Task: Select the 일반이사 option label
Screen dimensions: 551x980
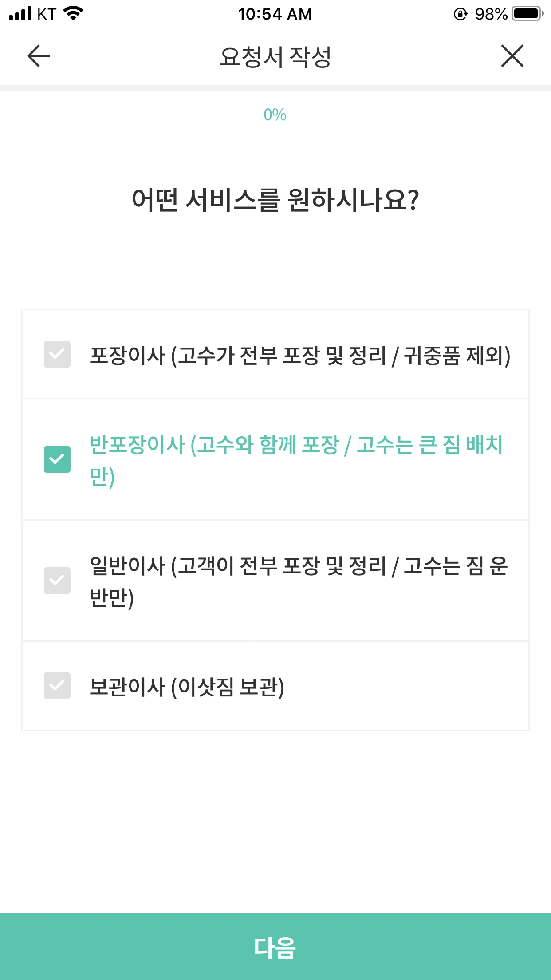Action: 299,581
